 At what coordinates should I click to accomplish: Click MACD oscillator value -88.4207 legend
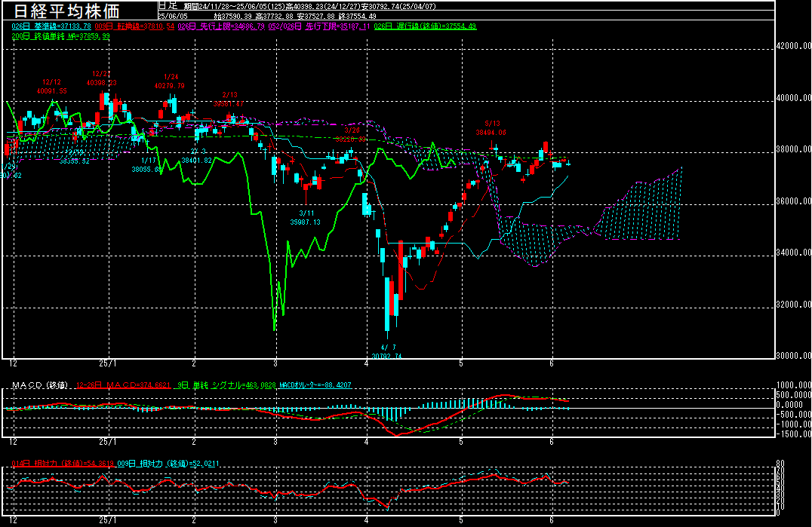coord(315,385)
